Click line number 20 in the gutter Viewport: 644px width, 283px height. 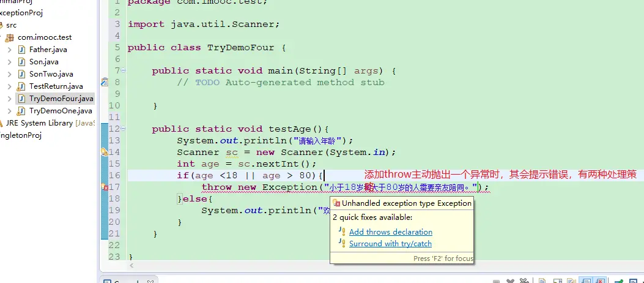114,222
